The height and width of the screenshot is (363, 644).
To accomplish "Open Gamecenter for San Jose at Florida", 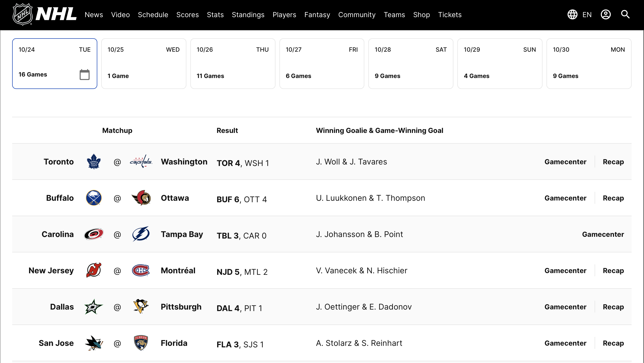I will click(x=565, y=343).
